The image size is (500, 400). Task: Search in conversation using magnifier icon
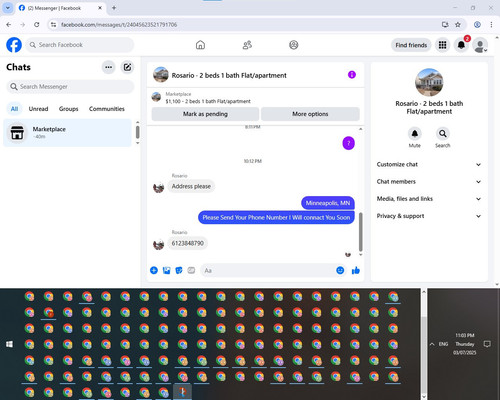(443, 134)
